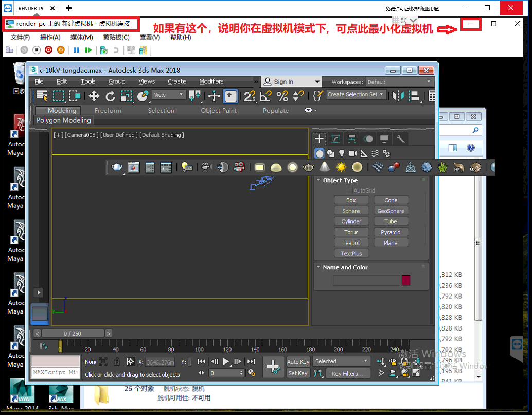Open Create Selection Set dropdown
The height and width of the screenshot is (416, 532).
click(x=356, y=94)
